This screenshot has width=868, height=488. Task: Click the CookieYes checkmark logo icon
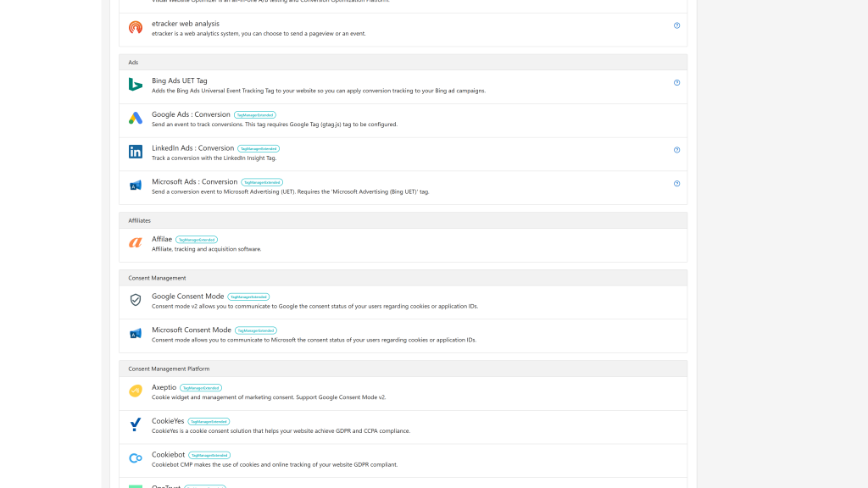click(136, 424)
